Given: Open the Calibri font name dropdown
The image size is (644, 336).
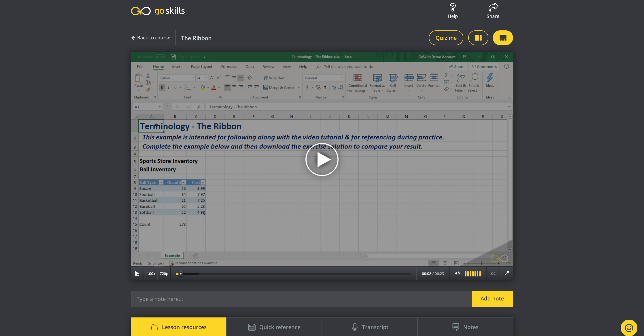Looking at the screenshot, I should pyautogui.click(x=193, y=78).
